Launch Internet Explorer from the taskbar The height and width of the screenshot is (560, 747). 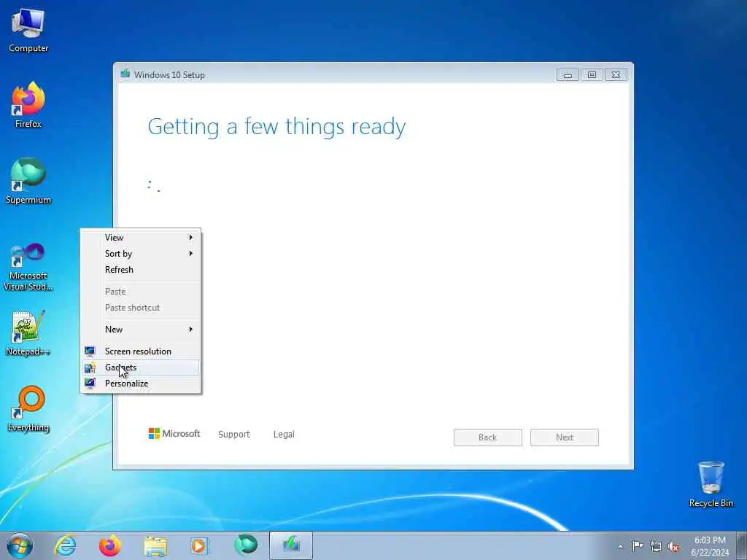pos(65,545)
